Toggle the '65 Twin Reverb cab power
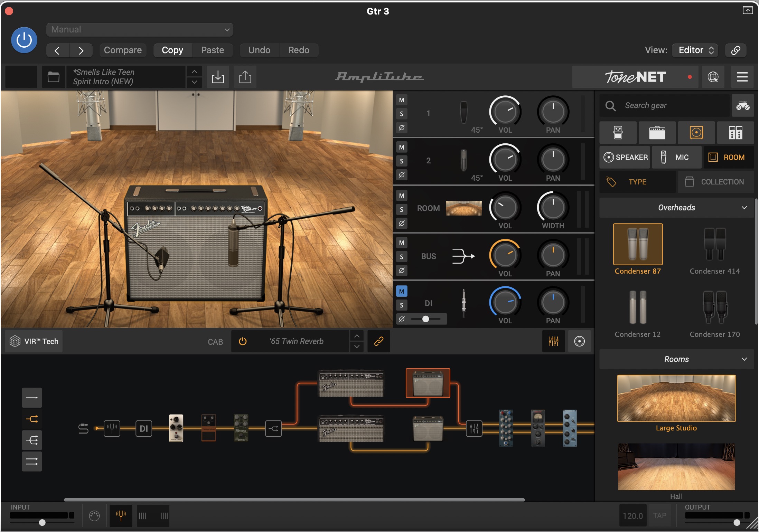The width and height of the screenshot is (759, 532). point(243,341)
